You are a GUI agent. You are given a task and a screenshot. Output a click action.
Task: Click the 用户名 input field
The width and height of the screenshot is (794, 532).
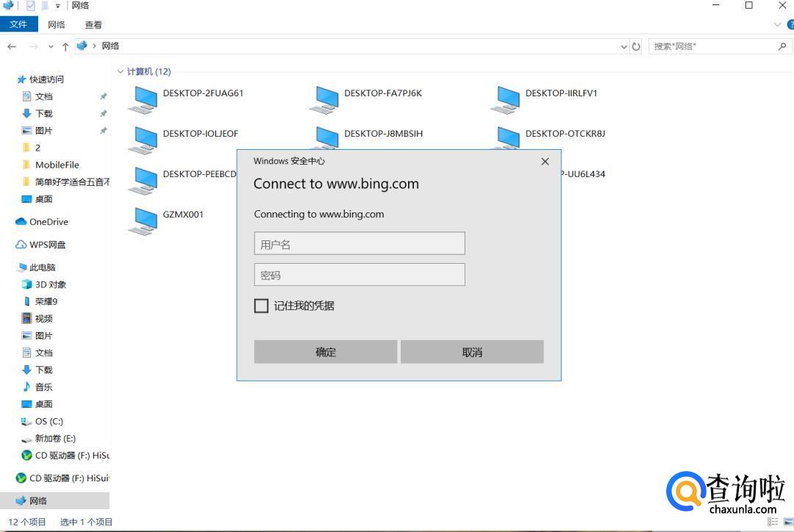tap(359, 244)
